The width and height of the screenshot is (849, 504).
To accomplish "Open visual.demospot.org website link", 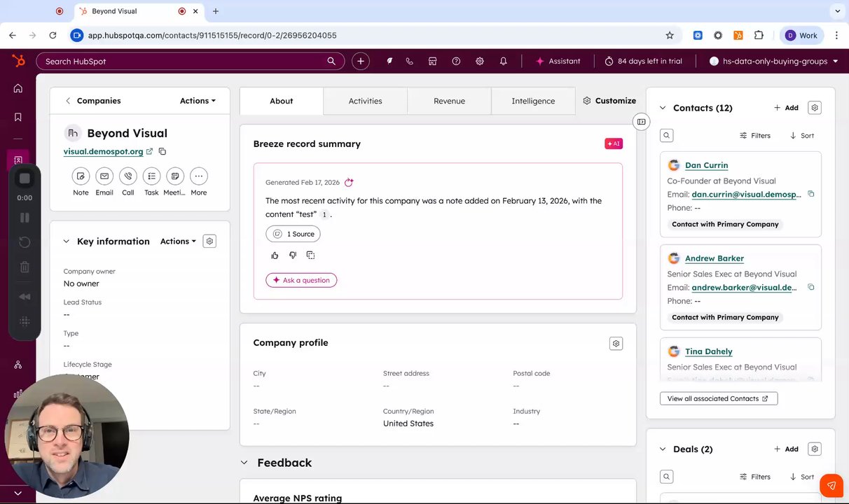I will click(103, 151).
